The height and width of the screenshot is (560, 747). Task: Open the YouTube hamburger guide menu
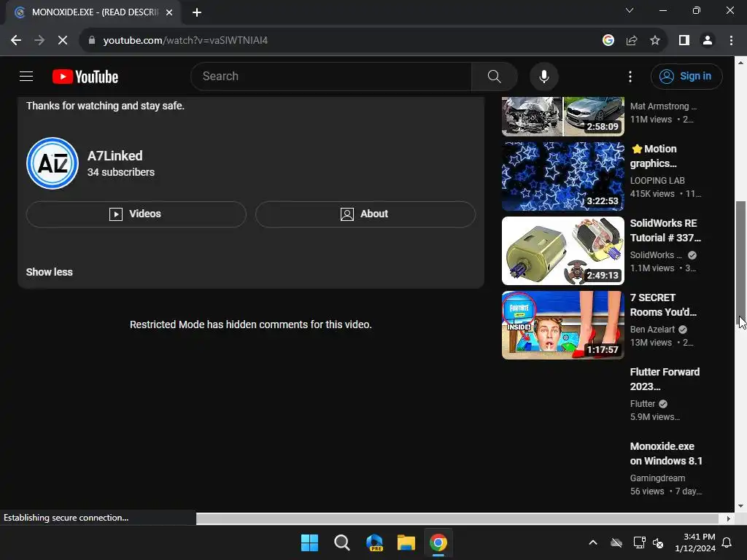[26, 76]
